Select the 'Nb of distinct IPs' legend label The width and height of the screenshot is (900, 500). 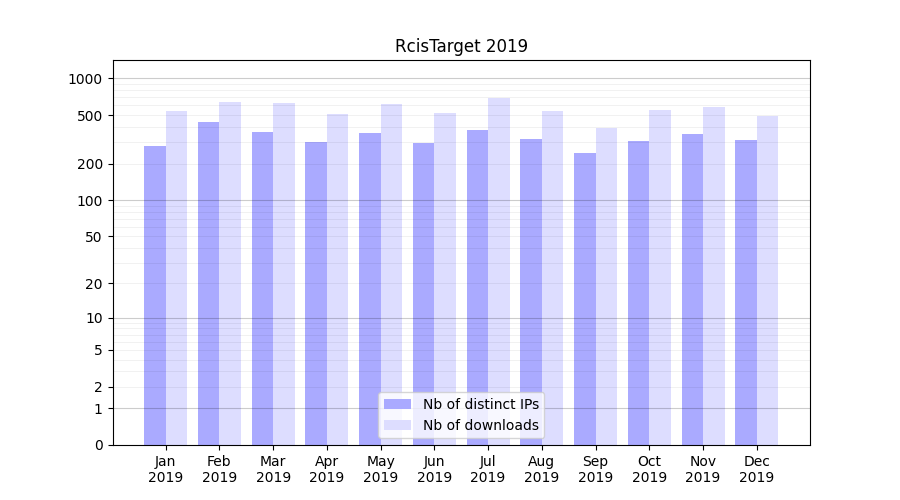480,404
